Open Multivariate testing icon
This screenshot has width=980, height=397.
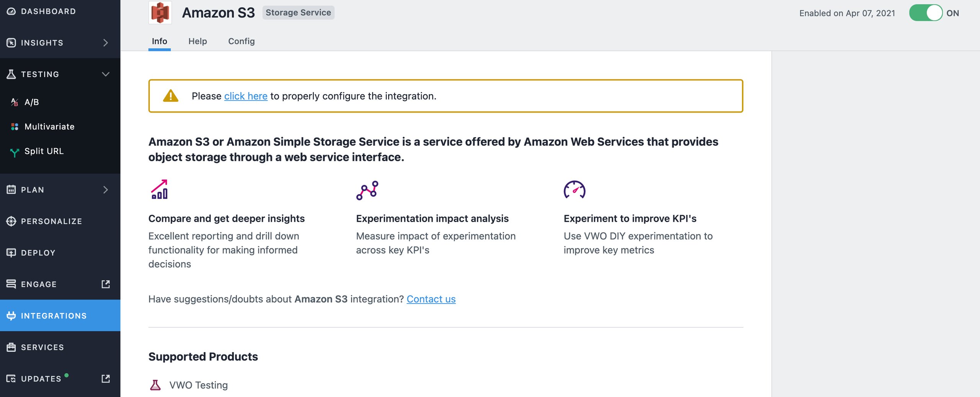15,127
